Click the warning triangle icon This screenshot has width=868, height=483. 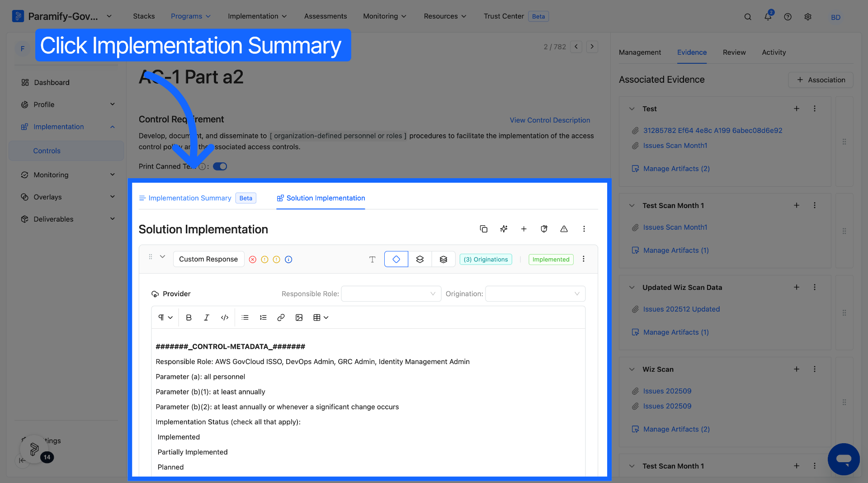point(564,229)
